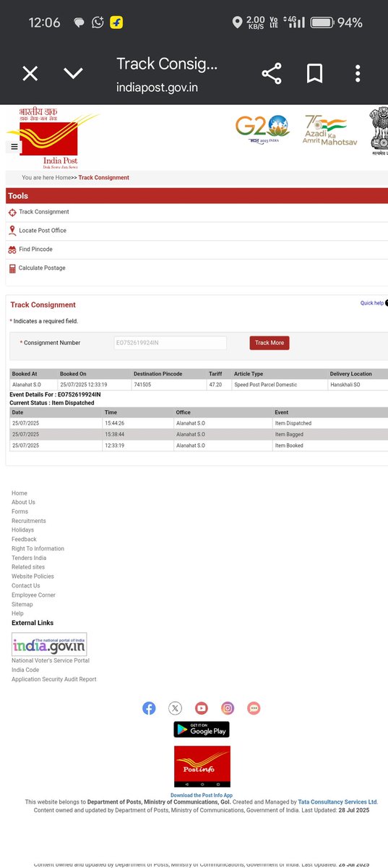Open the Feedback footer link
This screenshot has width=388, height=868.
pos(24,540)
